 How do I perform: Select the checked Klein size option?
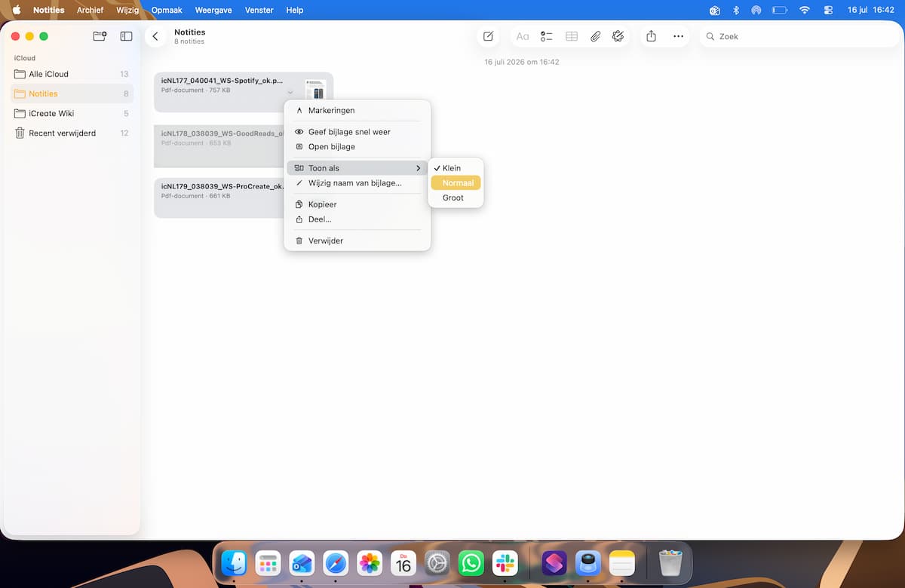click(456, 168)
